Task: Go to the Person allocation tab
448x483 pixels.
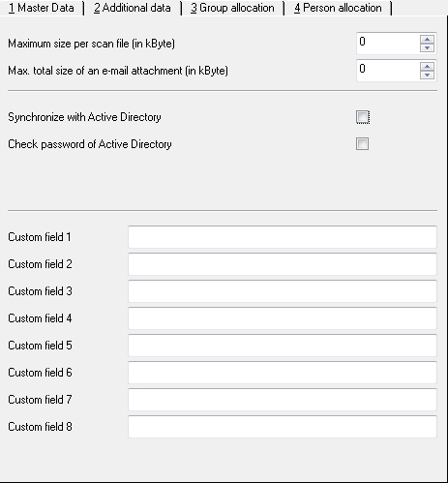Action: [338, 8]
